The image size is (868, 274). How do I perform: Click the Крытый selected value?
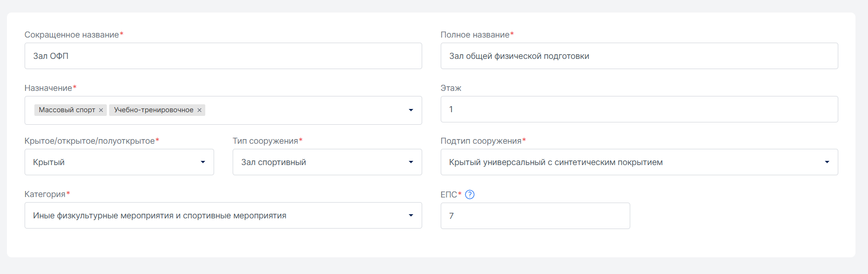pos(49,162)
